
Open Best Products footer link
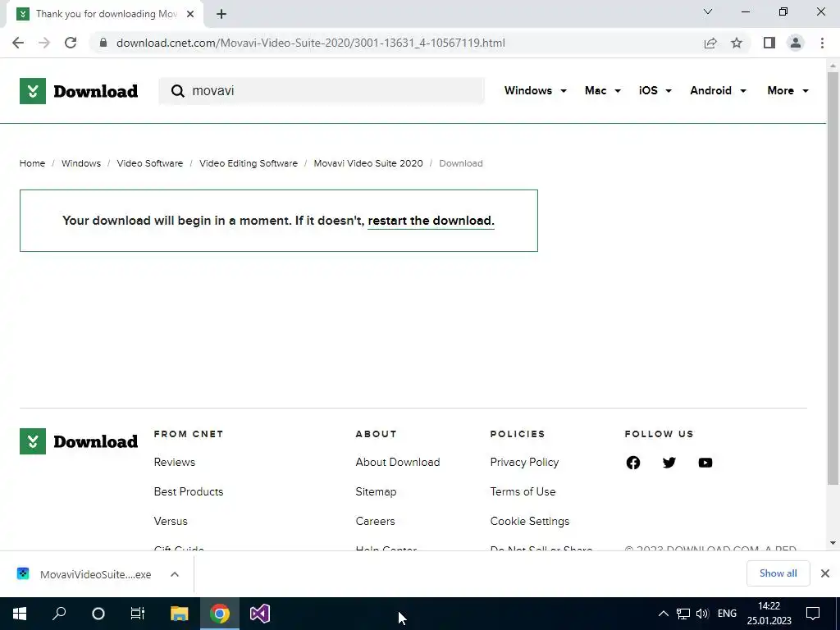189,491
